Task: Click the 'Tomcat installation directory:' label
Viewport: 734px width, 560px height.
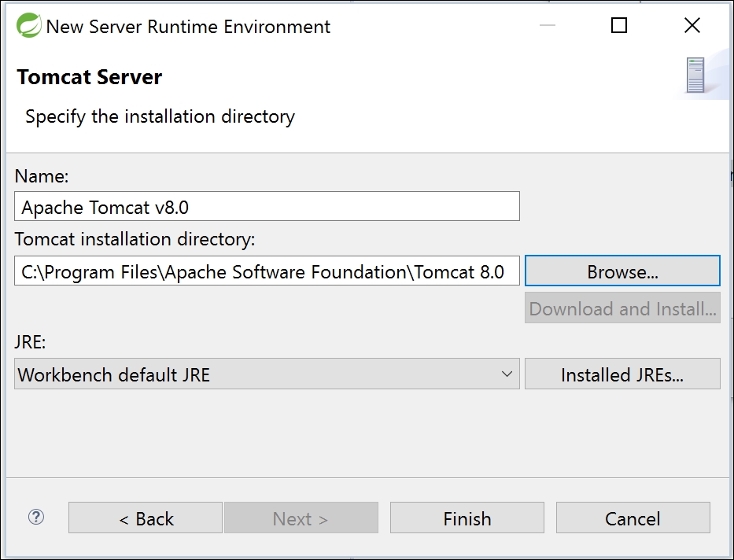Action: [135, 239]
